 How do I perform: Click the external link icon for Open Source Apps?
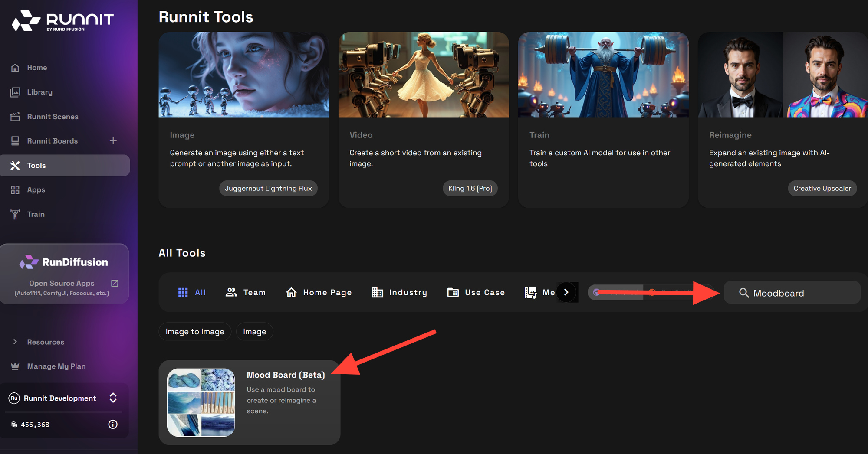tap(115, 283)
